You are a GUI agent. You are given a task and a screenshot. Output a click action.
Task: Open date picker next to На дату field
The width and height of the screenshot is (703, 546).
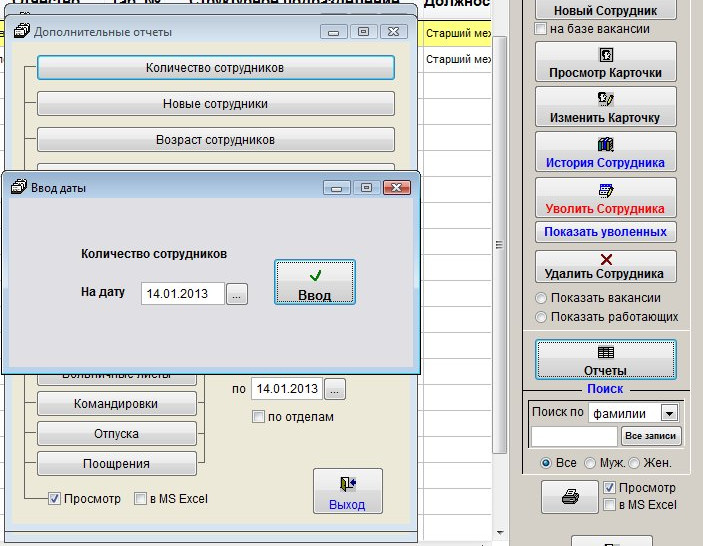click(x=237, y=294)
